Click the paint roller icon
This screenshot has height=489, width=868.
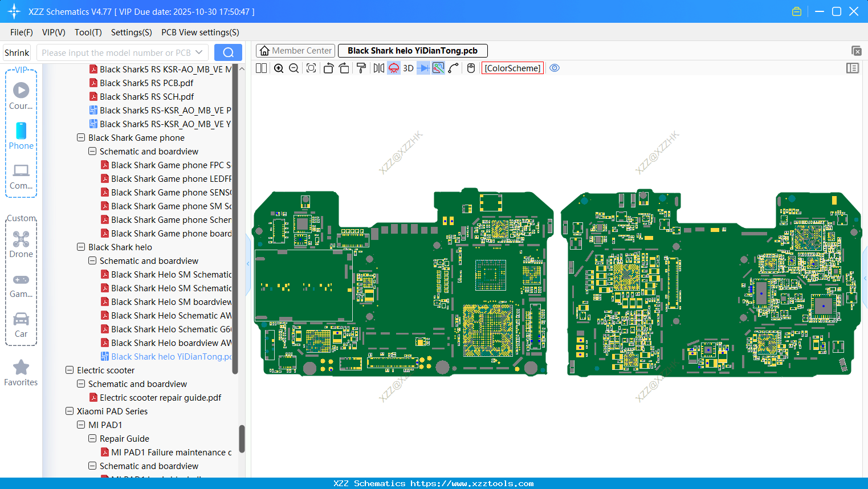361,68
